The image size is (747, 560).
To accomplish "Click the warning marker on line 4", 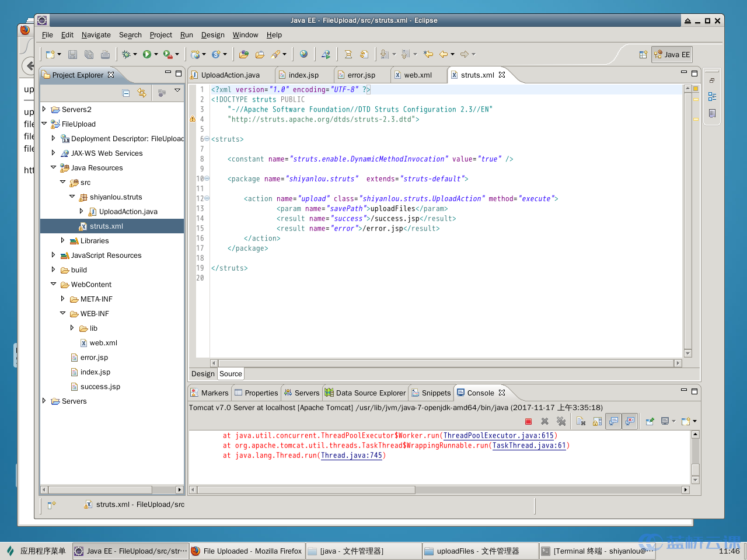I will 193,119.
